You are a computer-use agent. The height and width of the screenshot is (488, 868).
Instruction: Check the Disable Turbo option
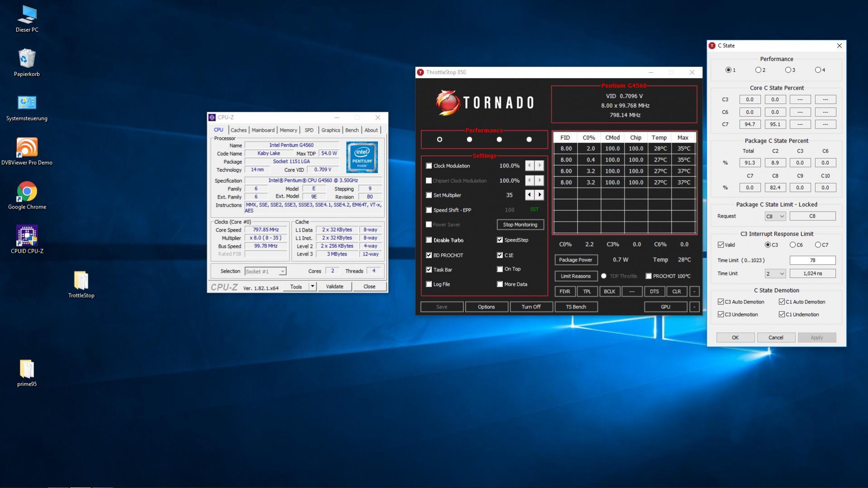pyautogui.click(x=429, y=240)
